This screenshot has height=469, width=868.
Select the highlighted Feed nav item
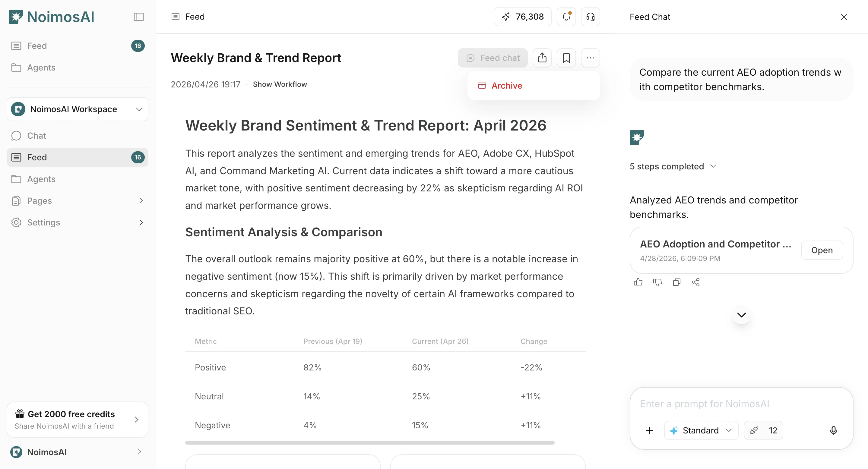pos(78,157)
